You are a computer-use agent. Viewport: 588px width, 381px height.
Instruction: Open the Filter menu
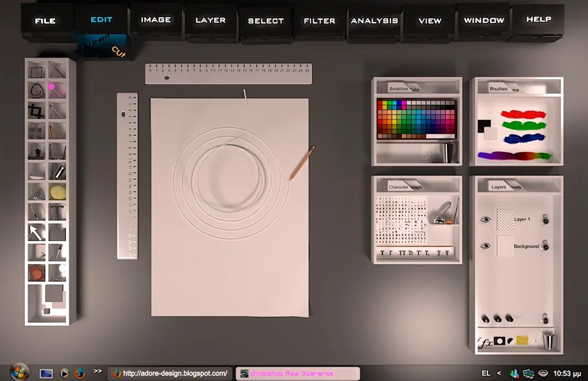(x=319, y=21)
